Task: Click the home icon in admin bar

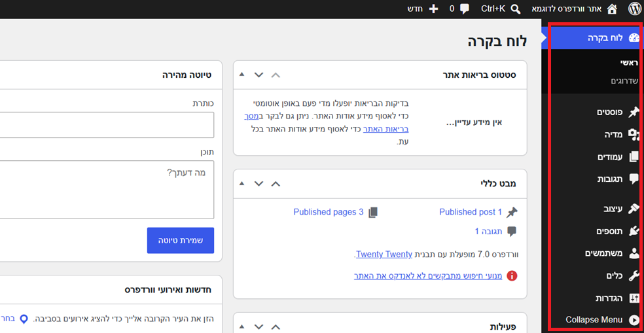Action: point(611,9)
